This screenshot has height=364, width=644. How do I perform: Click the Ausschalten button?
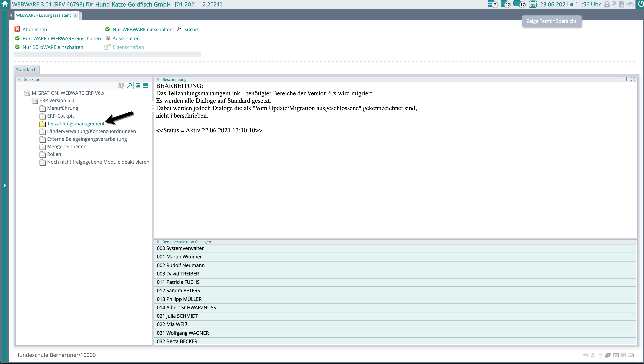coord(126,38)
